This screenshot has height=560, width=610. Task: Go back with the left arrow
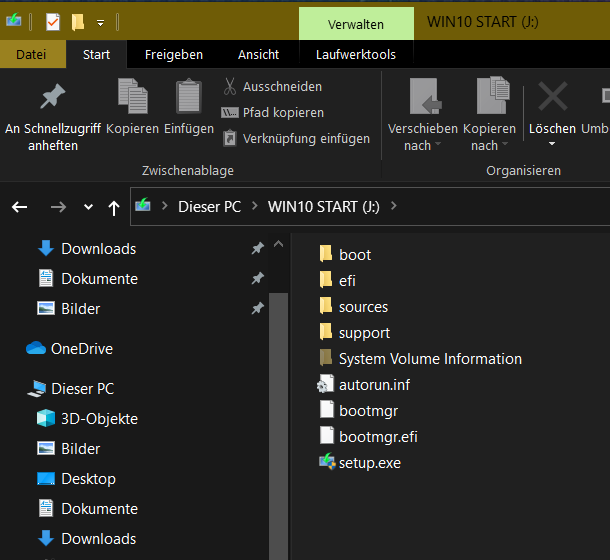coord(19,207)
